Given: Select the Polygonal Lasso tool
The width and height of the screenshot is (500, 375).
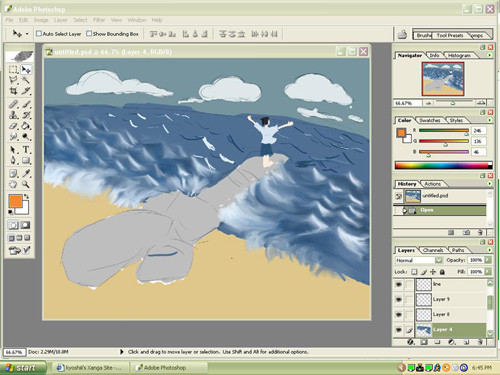Looking at the screenshot, I should tap(13, 80).
